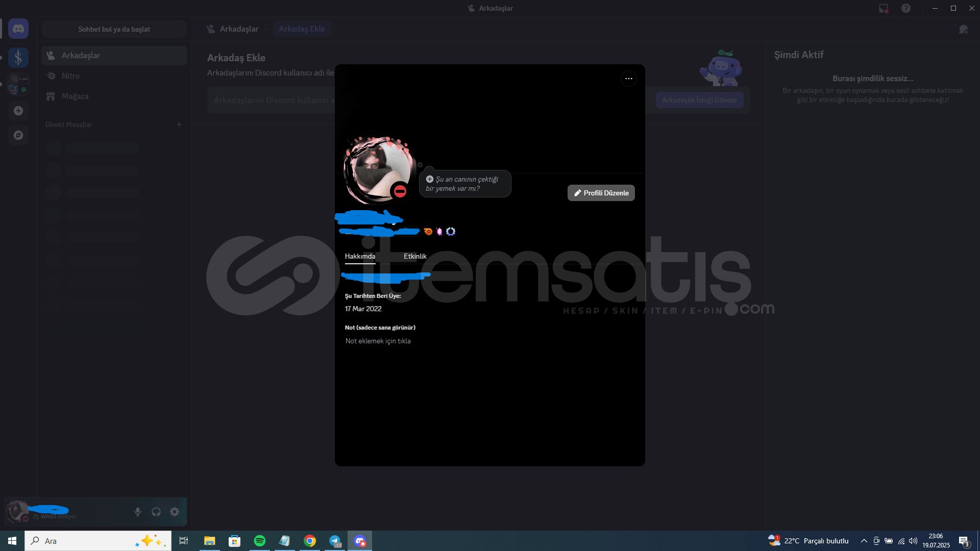Viewport: 980px width, 551px height.
Task: Create DM with plus next to Direkt Mesajlar
Action: pyautogui.click(x=179, y=124)
